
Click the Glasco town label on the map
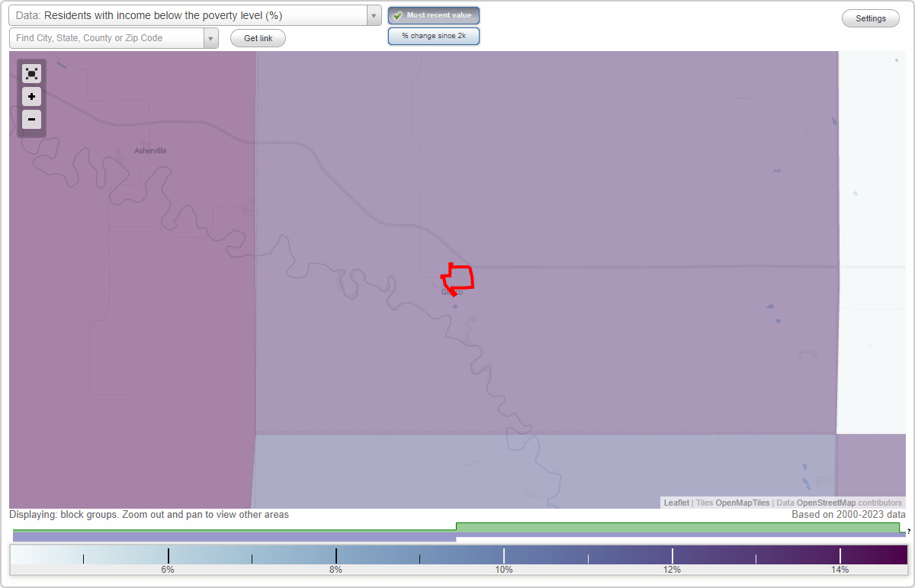[451, 291]
